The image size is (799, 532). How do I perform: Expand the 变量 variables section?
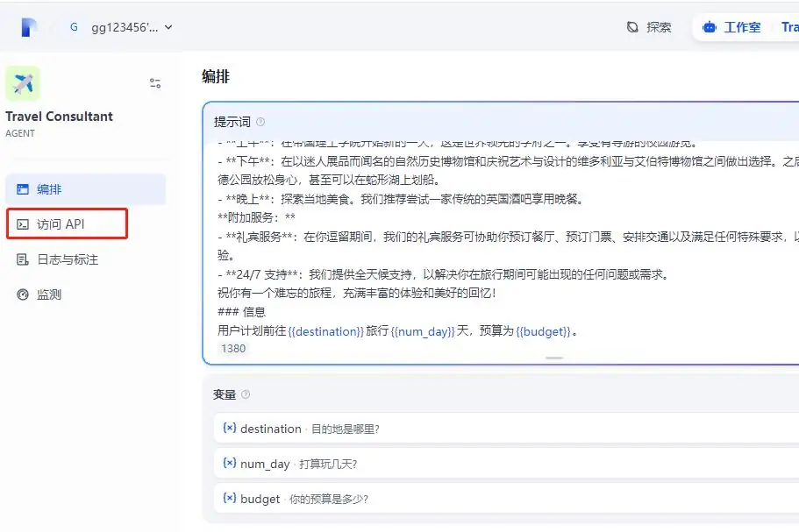point(226,394)
